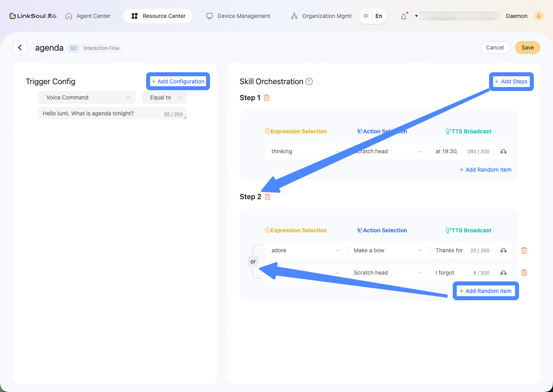Click the agenda title
Screen dimensions: 553x392
point(49,48)
